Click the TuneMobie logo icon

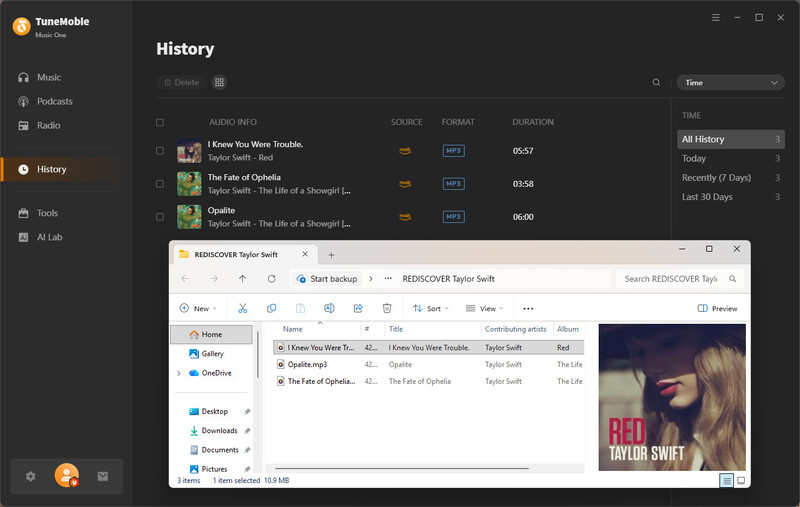(21, 26)
